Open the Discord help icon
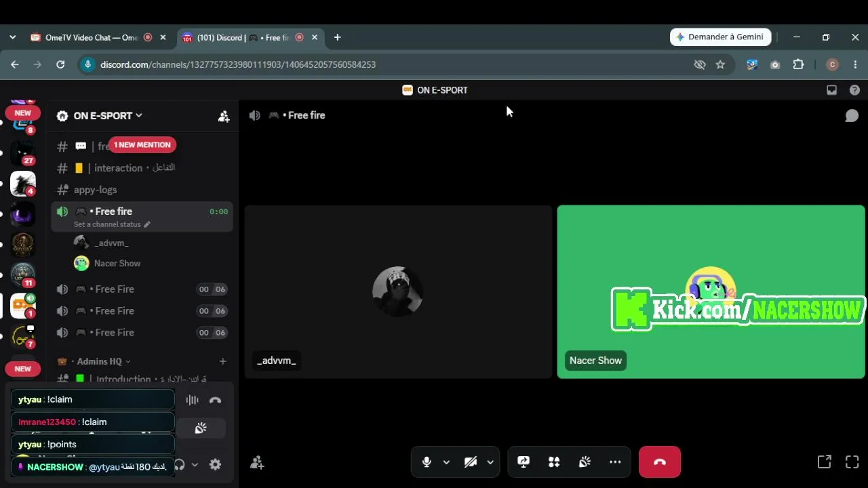This screenshot has width=868, height=488. [854, 90]
